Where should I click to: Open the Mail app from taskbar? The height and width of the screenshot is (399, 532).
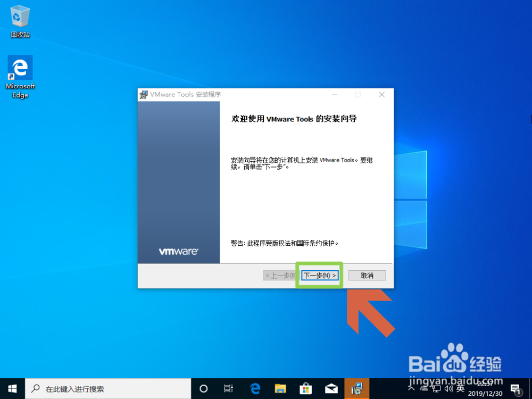pyautogui.click(x=331, y=388)
